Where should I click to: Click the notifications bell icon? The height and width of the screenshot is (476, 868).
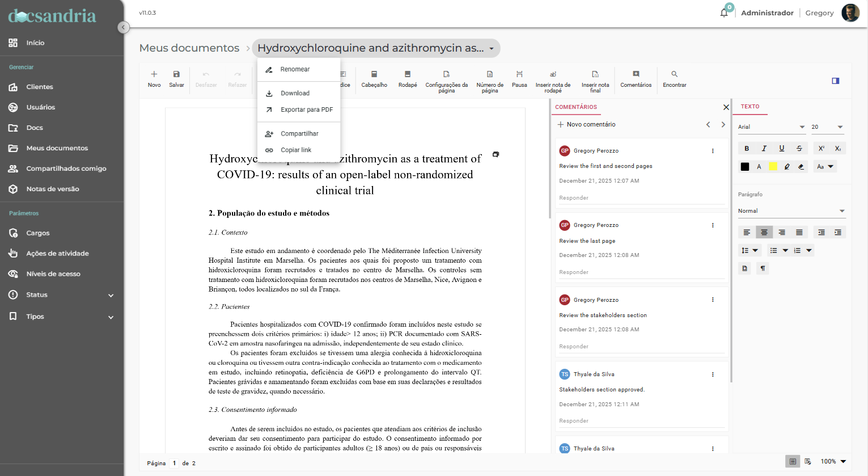click(724, 12)
